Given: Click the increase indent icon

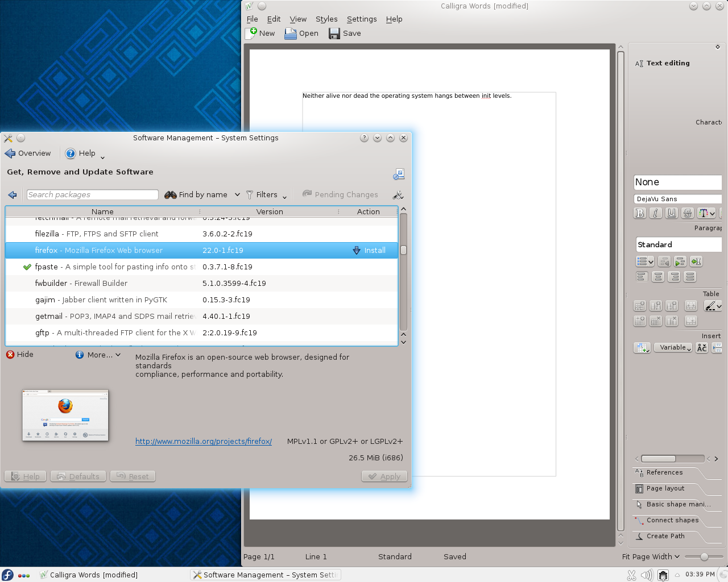Looking at the screenshot, I should click(680, 261).
